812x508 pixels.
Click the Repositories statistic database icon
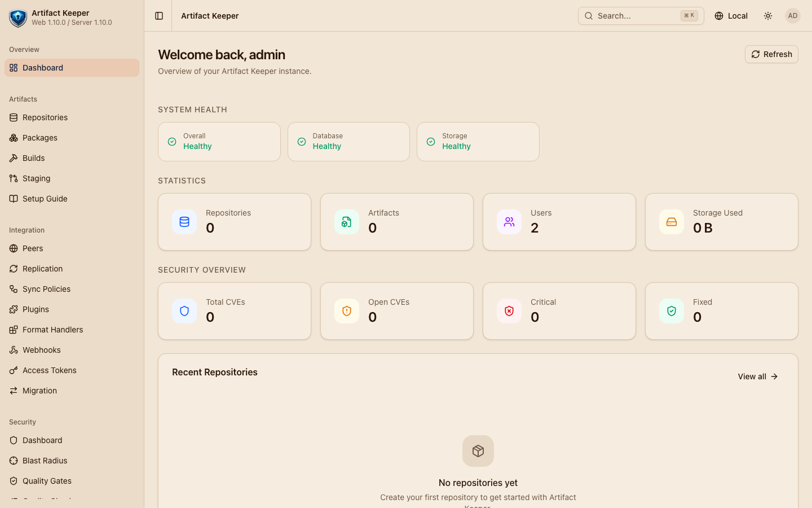pos(184,222)
